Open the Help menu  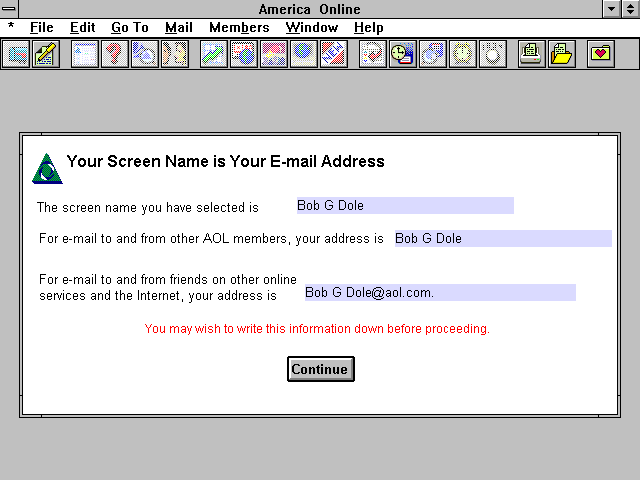point(369,27)
